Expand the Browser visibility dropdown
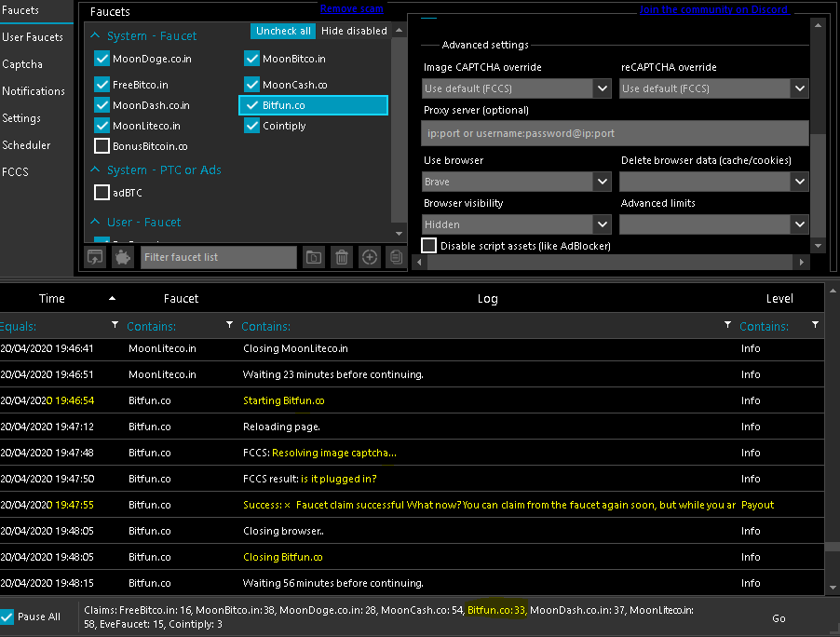This screenshot has height=637, width=840. click(517, 224)
